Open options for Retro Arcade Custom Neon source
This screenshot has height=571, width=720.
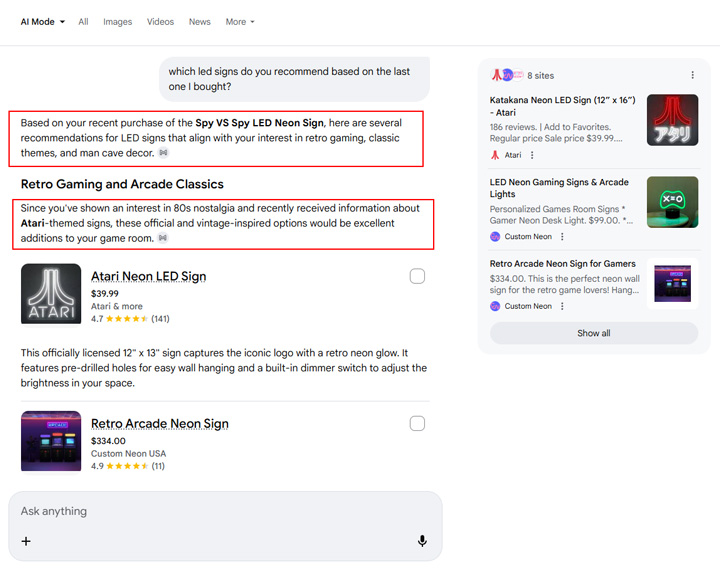tap(563, 306)
